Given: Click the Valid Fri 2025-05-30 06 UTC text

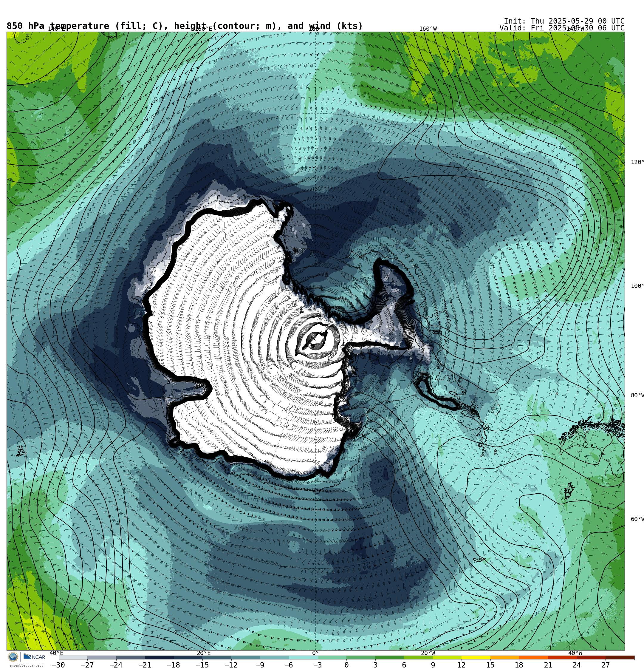Looking at the screenshot, I should click(x=562, y=28).
